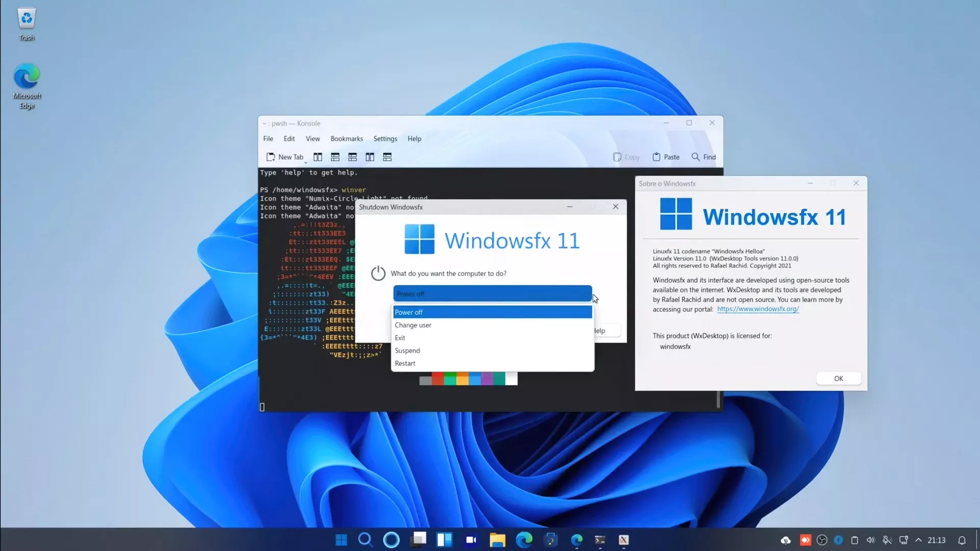Click the Find button in Konsole toolbar

click(703, 157)
